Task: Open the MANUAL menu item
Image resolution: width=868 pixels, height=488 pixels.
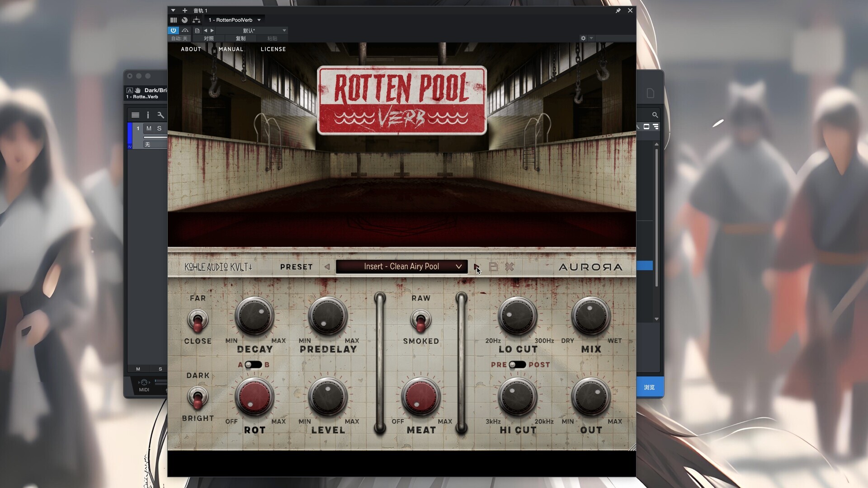Action: click(231, 49)
